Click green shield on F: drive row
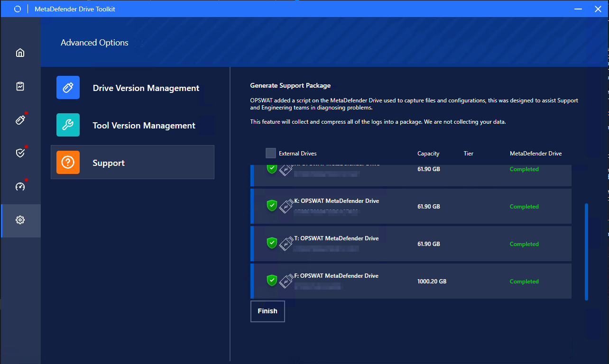This screenshot has width=609, height=364. coord(272,281)
